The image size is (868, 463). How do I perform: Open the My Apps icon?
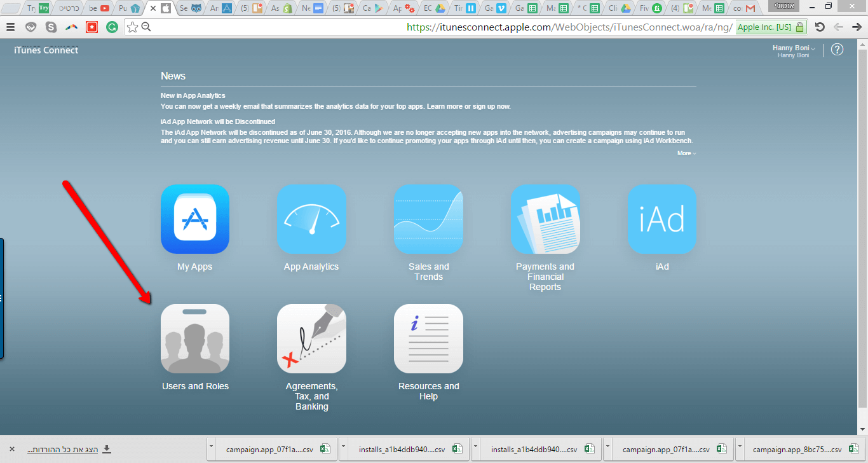pyautogui.click(x=195, y=219)
